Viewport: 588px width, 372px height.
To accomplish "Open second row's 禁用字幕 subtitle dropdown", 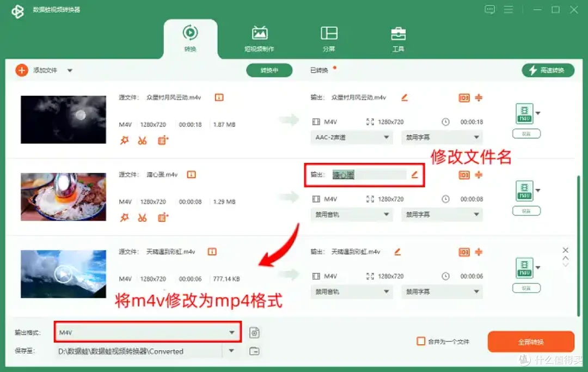I will [442, 215].
